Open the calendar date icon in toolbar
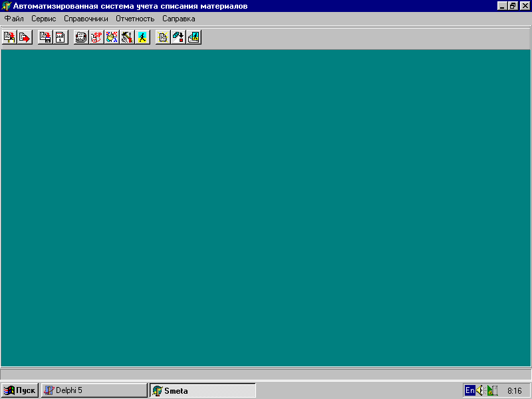The image size is (532, 399). (x=60, y=38)
